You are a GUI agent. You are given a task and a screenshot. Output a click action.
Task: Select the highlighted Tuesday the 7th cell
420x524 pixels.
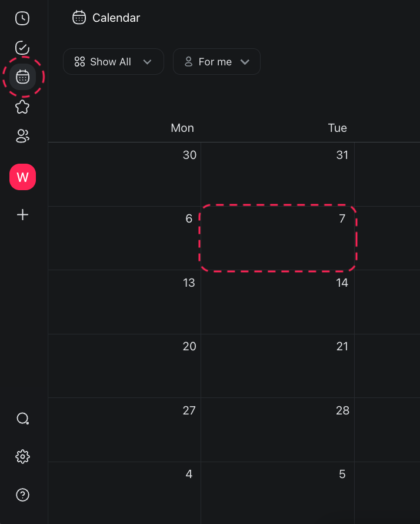coord(278,238)
